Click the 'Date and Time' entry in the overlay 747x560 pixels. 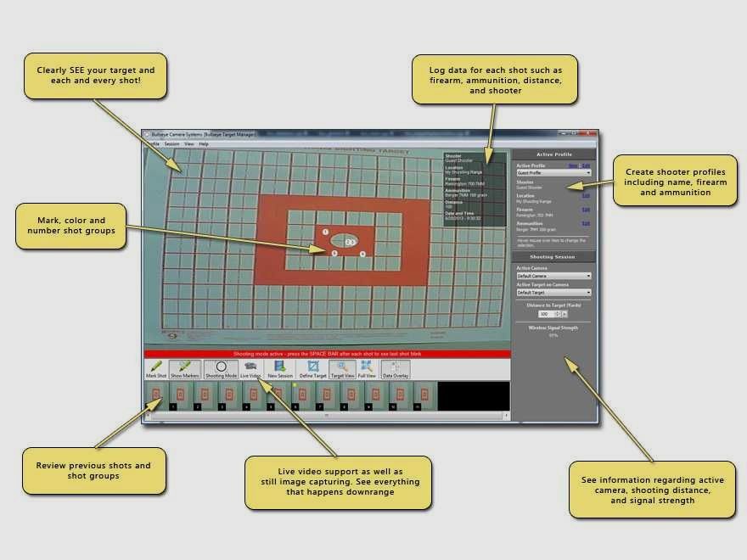click(463, 216)
